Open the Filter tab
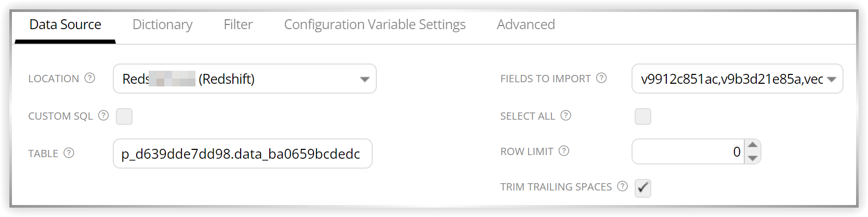Viewport: 868px width, 217px height. point(238,24)
